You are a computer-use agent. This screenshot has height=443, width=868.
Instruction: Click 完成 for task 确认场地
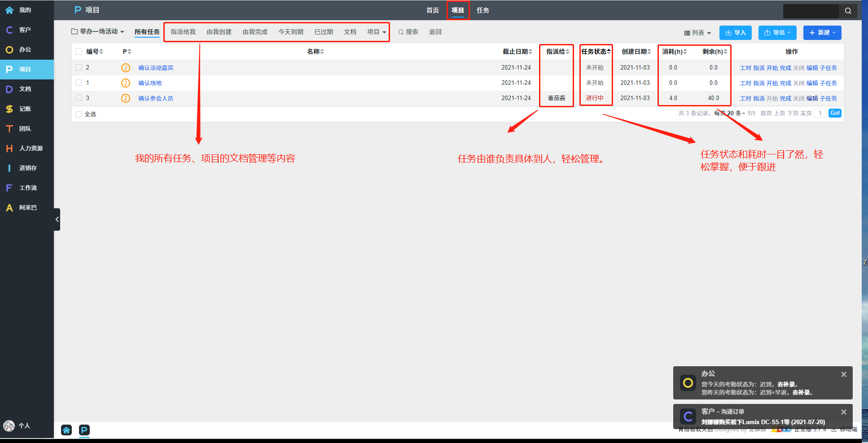pos(785,83)
